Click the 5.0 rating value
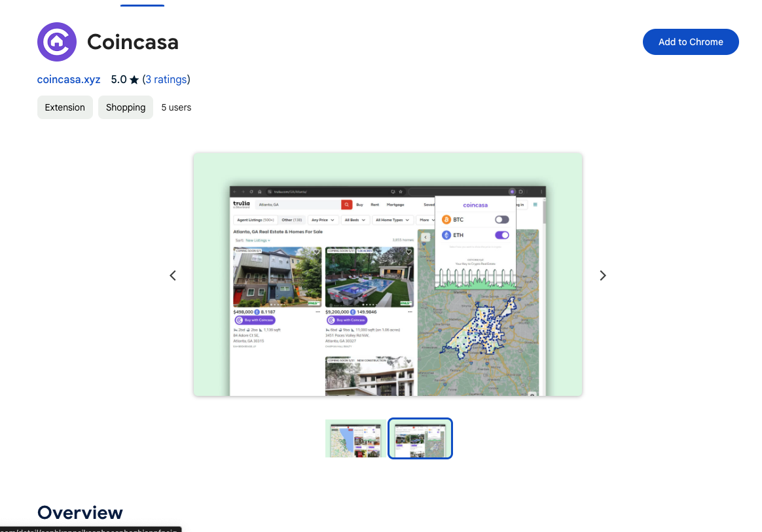 (118, 79)
